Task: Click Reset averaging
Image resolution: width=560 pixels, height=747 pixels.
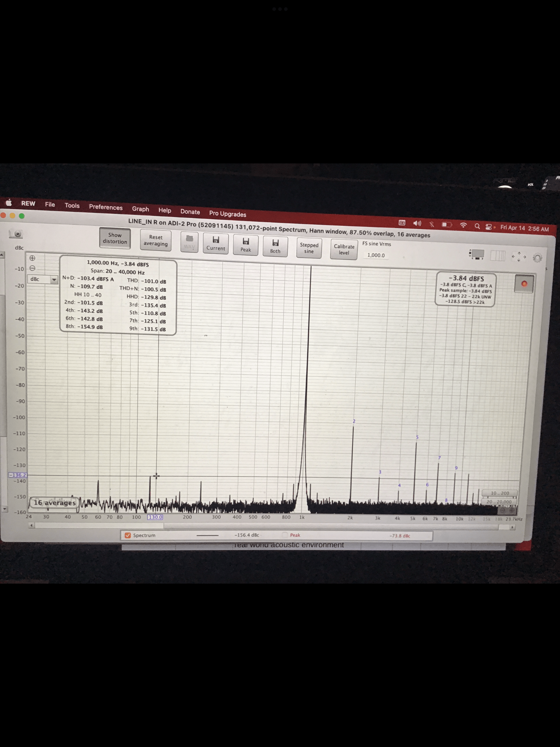Action: click(x=156, y=240)
